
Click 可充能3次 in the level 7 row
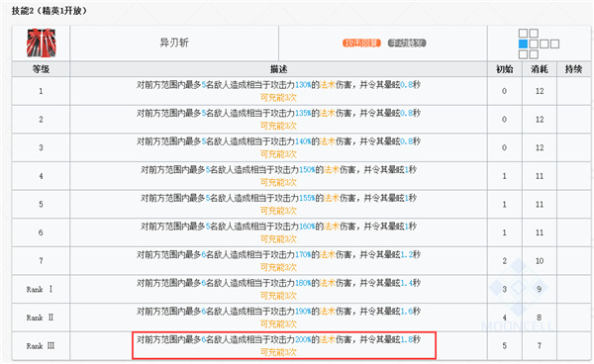278,267
